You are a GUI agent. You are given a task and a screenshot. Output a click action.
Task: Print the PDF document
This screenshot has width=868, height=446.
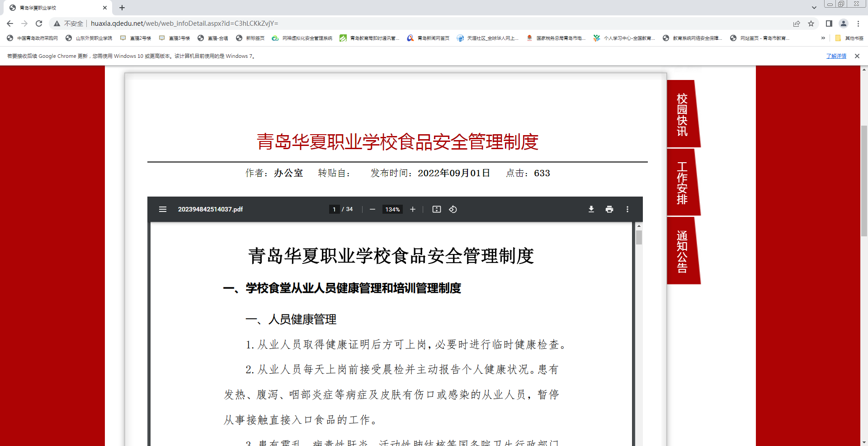pos(609,209)
